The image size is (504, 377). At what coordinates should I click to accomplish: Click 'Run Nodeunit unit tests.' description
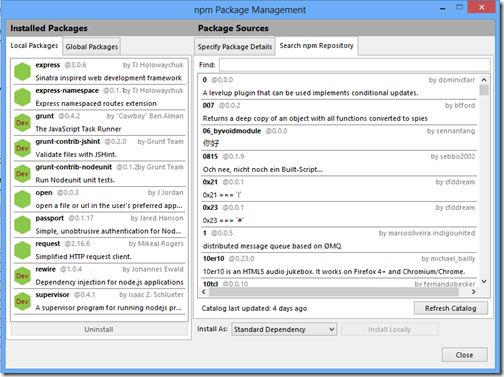[75, 180]
